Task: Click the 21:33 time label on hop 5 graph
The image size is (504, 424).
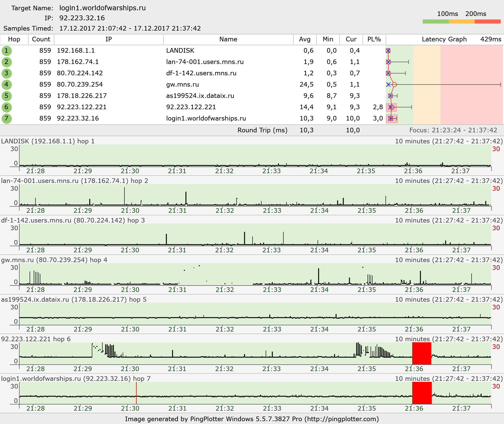Action: (x=272, y=329)
